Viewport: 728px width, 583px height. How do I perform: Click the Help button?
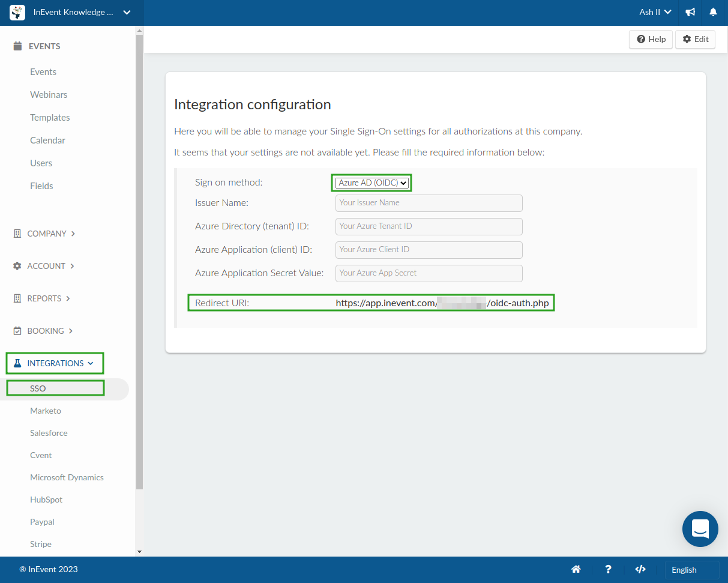click(651, 39)
